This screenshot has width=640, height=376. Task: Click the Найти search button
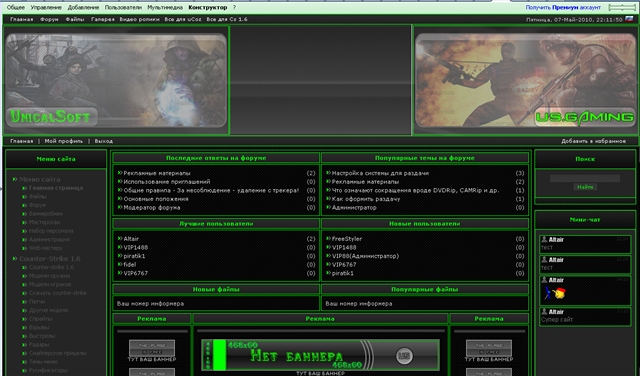[585, 187]
